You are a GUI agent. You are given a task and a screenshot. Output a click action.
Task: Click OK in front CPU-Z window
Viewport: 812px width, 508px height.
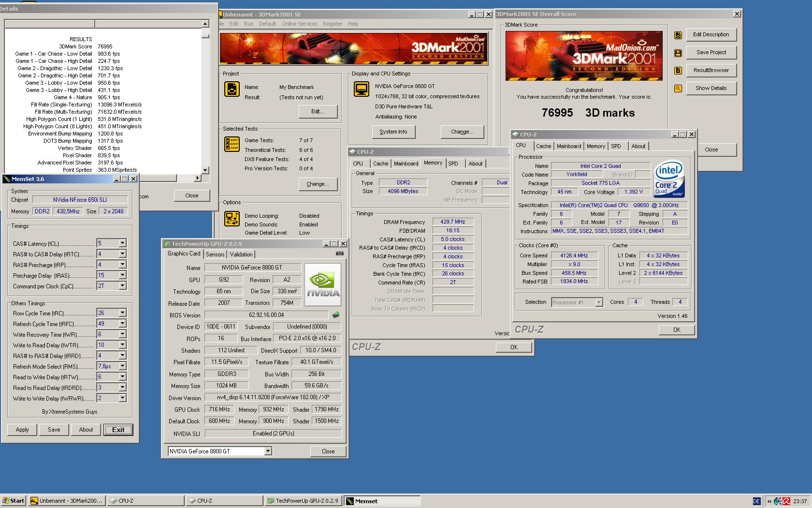pyautogui.click(x=677, y=330)
